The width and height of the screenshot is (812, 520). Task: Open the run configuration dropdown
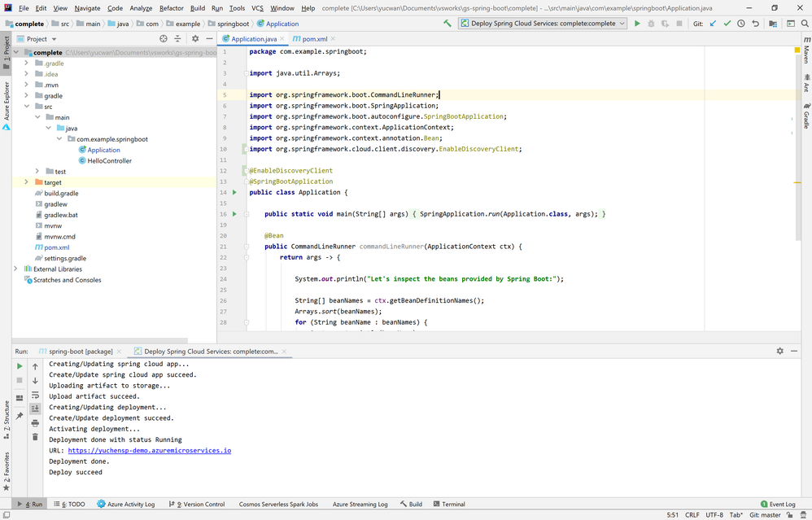pos(543,24)
